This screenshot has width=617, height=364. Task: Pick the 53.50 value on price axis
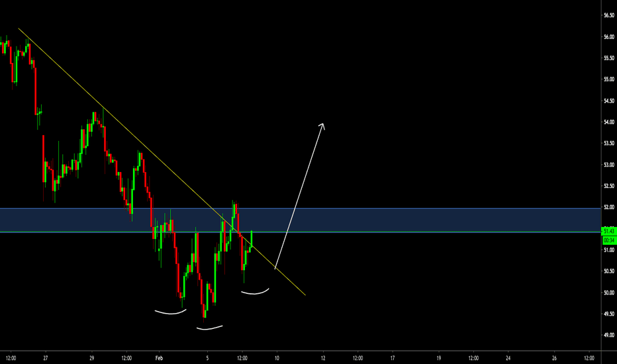(609, 144)
